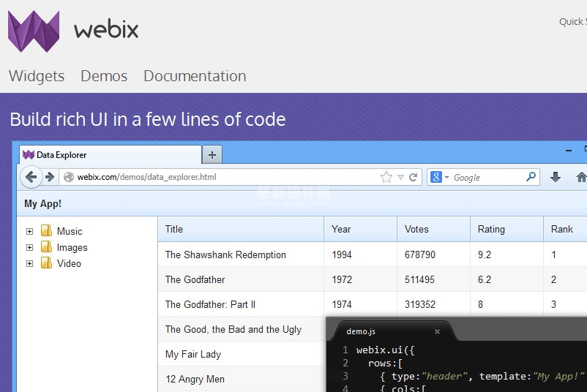The image size is (587, 392).
Task: Expand the Music tree node
Action: [29, 232]
